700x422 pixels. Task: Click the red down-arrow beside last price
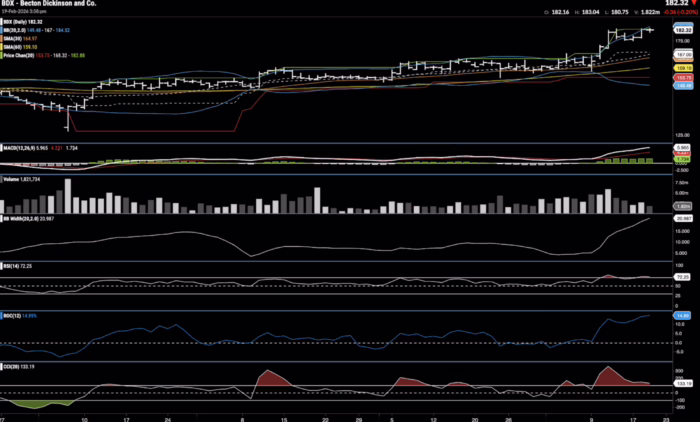point(694,3)
